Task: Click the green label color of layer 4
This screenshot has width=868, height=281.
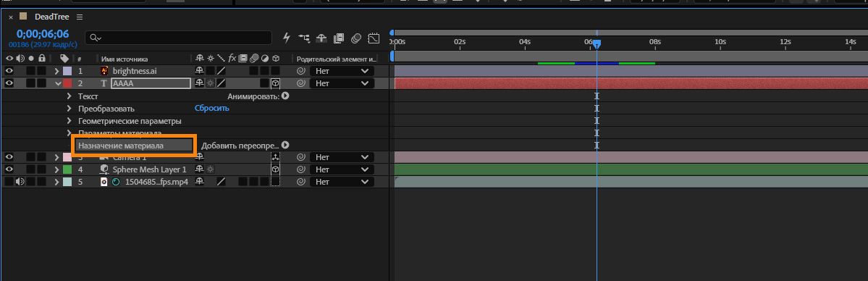Action: (x=67, y=169)
